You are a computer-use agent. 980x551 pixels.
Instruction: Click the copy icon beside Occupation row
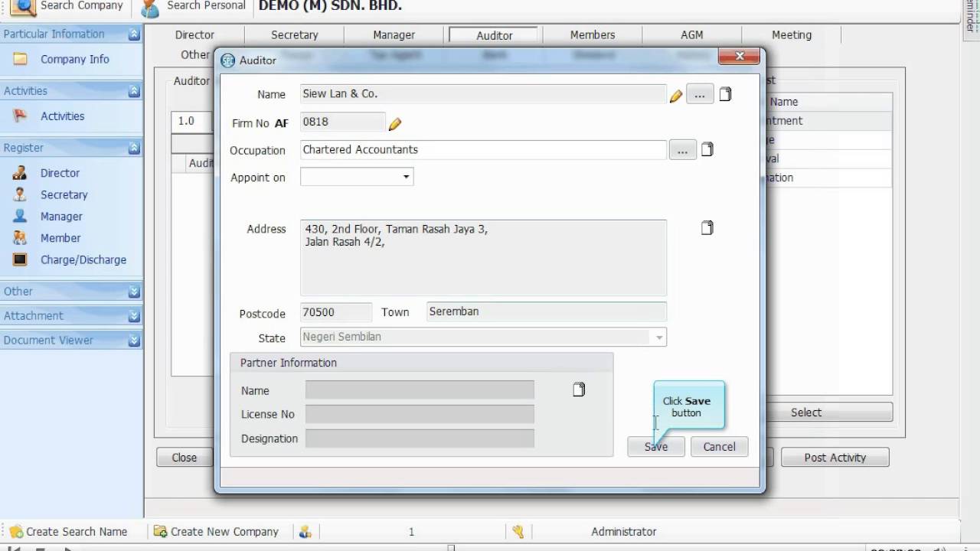click(707, 149)
